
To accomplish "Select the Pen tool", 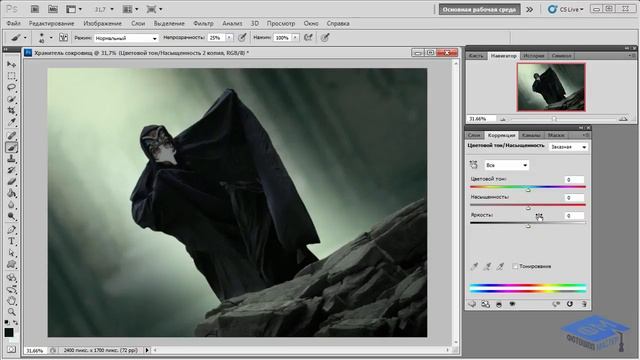I will [11, 229].
